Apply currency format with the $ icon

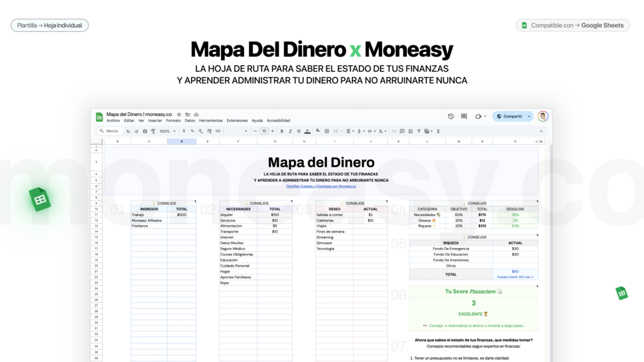click(x=184, y=131)
